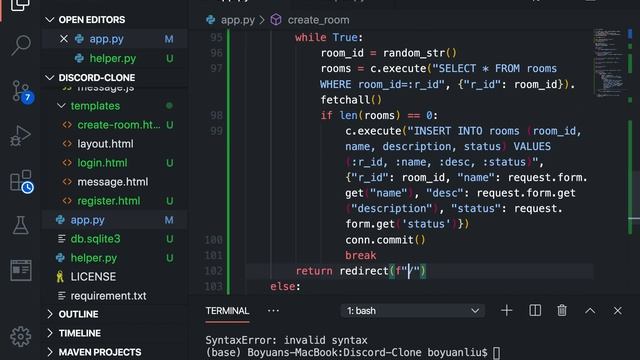Click line number 95 in gutter
Screen dimensions: 640x360
pyautogui.click(x=216, y=38)
